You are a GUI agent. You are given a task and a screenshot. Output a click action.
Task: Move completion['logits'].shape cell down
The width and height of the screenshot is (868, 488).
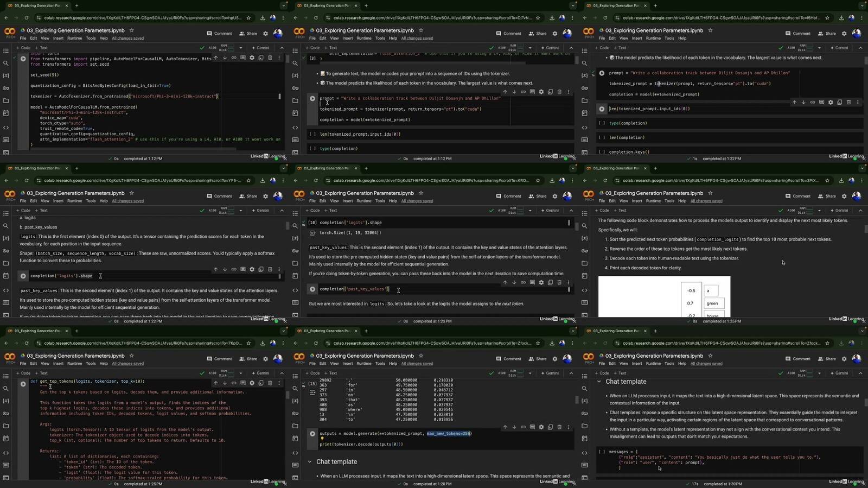pyautogui.click(x=225, y=269)
